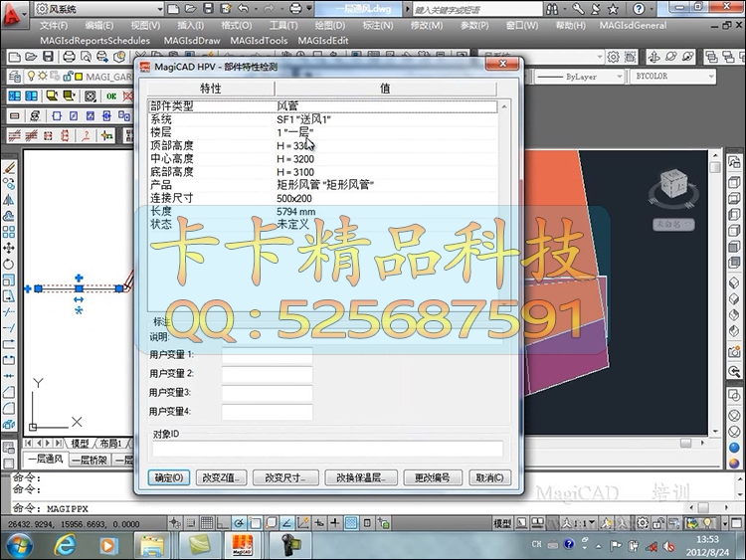Click the Publish icon in standard toolbar
The height and width of the screenshot is (560, 746).
click(102, 57)
